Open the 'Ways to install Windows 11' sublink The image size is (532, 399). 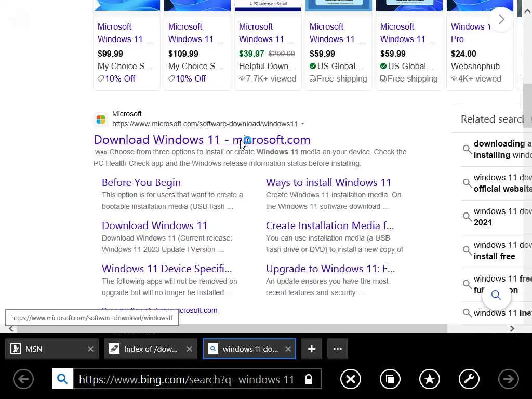click(328, 182)
